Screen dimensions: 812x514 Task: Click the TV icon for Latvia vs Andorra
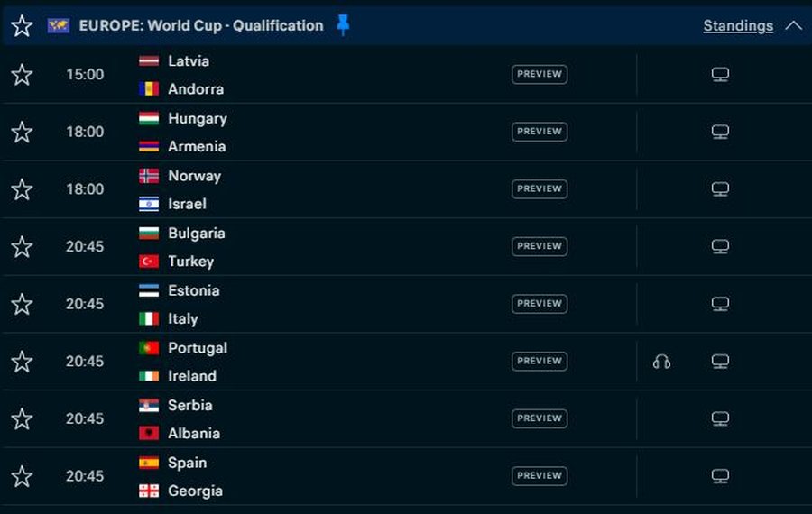click(x=720, y=75)
